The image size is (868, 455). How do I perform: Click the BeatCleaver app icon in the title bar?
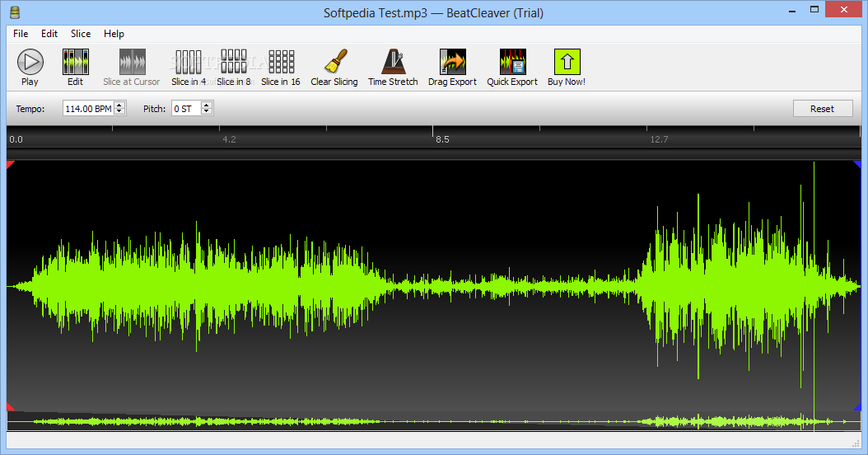(15, 12)
